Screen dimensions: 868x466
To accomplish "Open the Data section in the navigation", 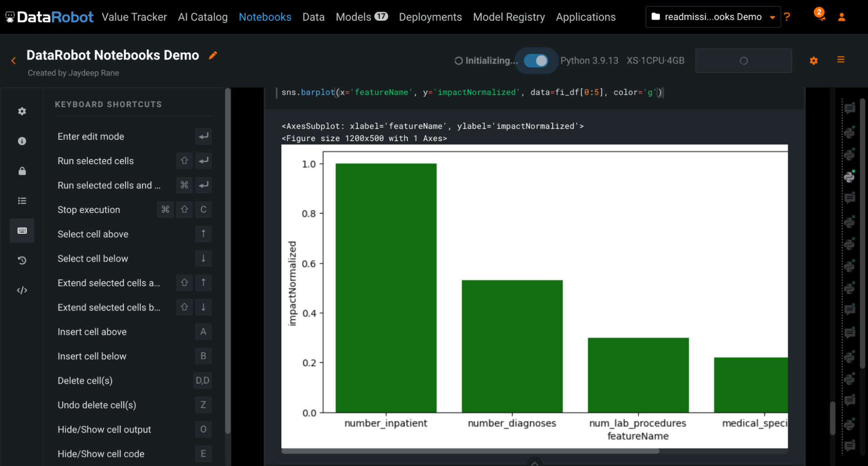I will pos(314,17).
